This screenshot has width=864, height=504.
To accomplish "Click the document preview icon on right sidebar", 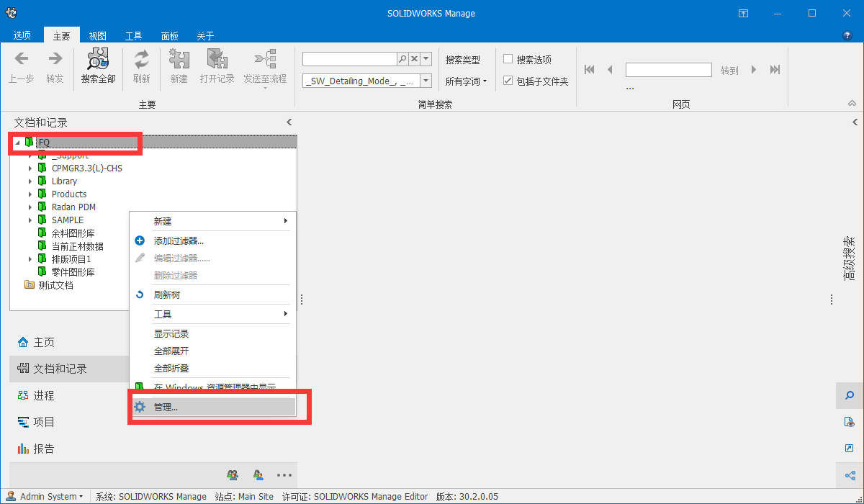I will [x=850, y=422].
